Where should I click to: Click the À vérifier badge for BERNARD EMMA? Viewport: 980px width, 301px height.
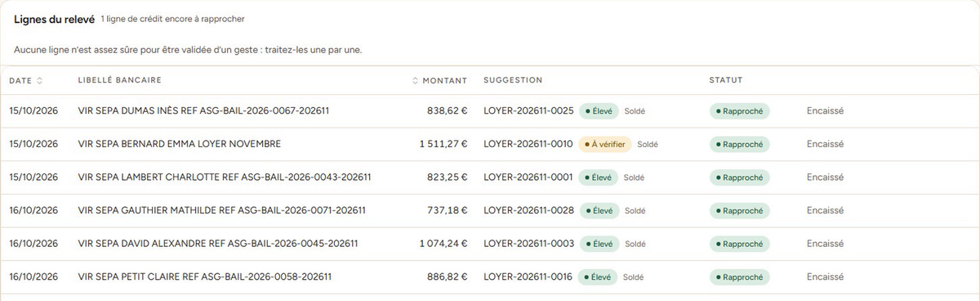[605, 144]
